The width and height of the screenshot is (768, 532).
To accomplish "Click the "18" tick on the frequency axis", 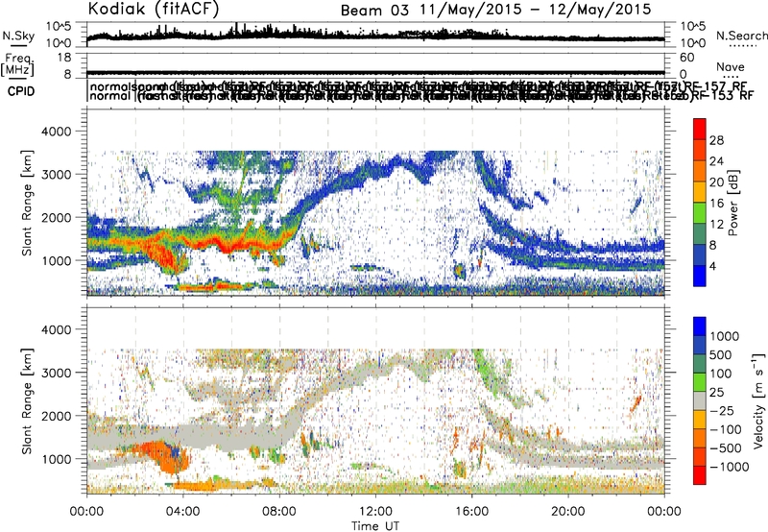I will click(x=64, y=58).
